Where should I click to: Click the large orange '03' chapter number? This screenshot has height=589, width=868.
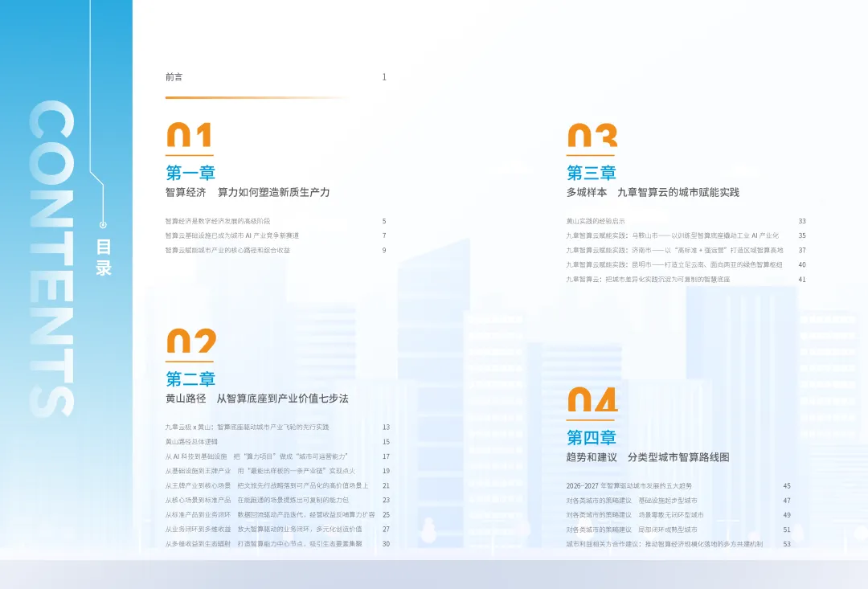click(592, 134)
